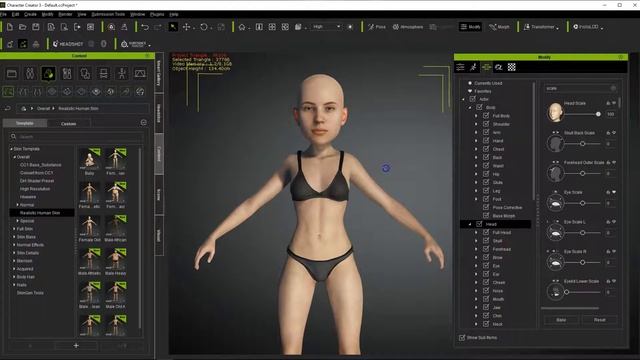Toggle the Head category checkbox

point(480,224)
